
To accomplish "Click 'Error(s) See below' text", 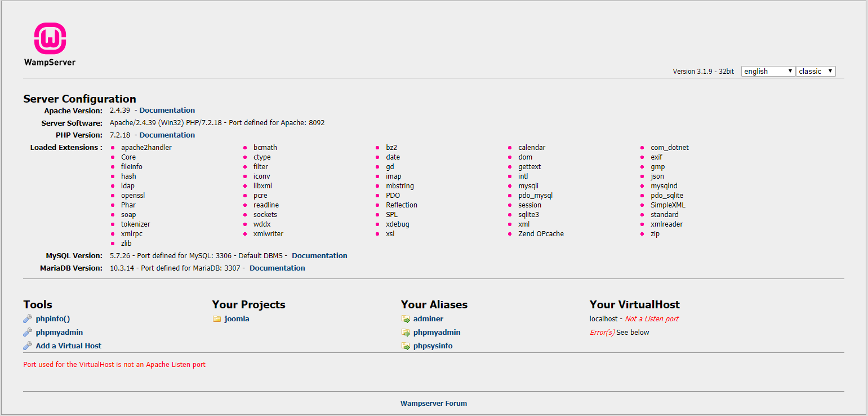I will 619,333.
